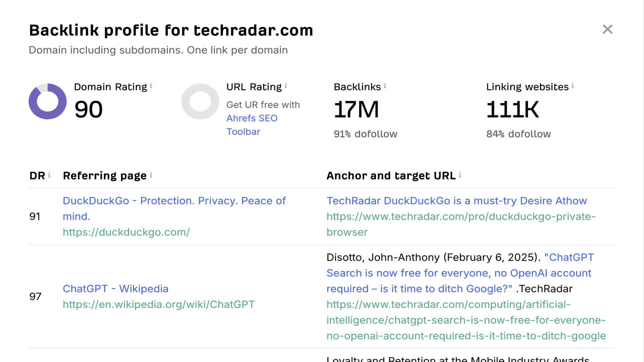The height and width of the screenshot is (362, 644).
Task: Open the Ahrefs SEO Toolbar link
Action: (252, 125)
